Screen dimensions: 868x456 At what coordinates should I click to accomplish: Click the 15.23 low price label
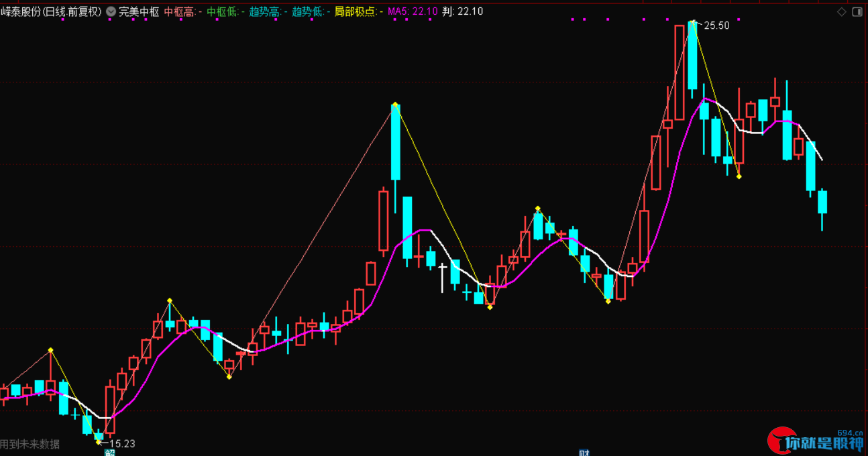point(122,443)
